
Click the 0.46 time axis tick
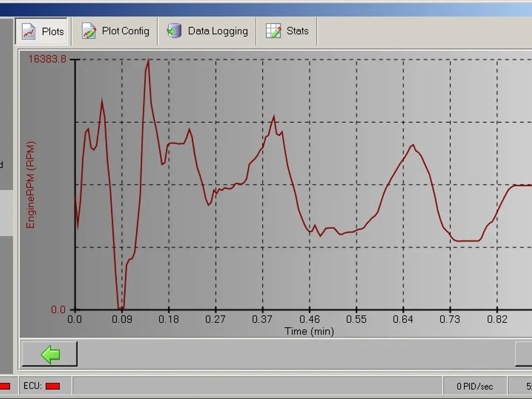(310, 319)
